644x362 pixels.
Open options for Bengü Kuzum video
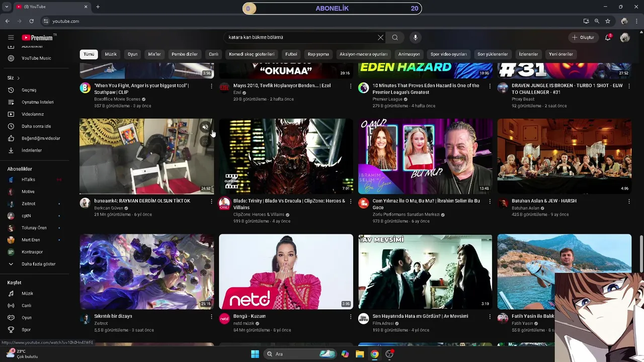(351, 317)
